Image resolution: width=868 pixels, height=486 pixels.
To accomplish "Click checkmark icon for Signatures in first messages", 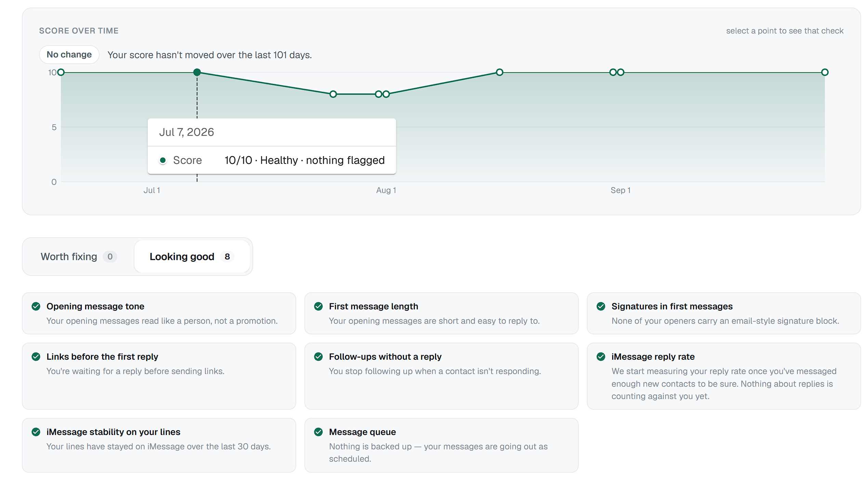I will (x=601, y=306).
